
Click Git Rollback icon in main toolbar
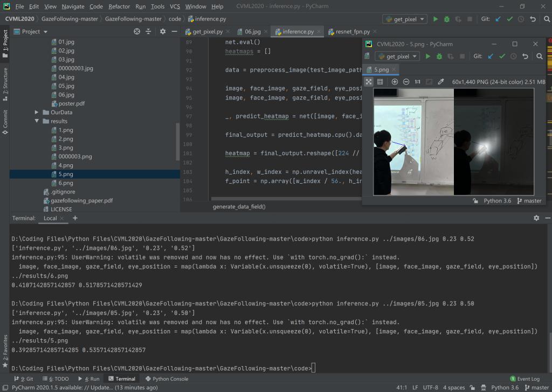point(533,19)
